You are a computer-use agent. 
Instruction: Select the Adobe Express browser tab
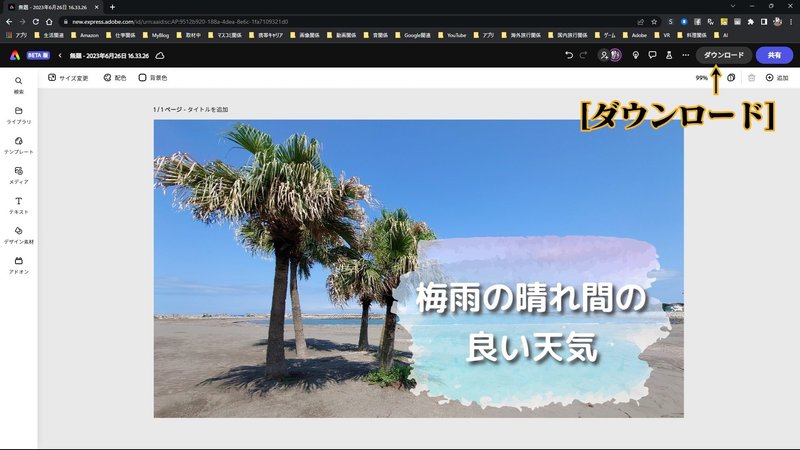pyautogui.click(x=54, y=7)
